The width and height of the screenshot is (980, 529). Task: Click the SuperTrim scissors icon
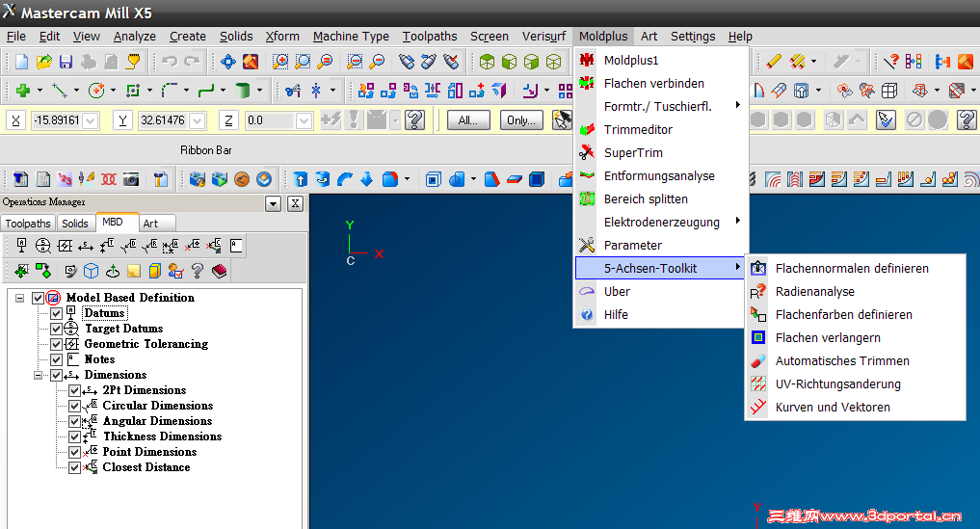coord(587,152)
